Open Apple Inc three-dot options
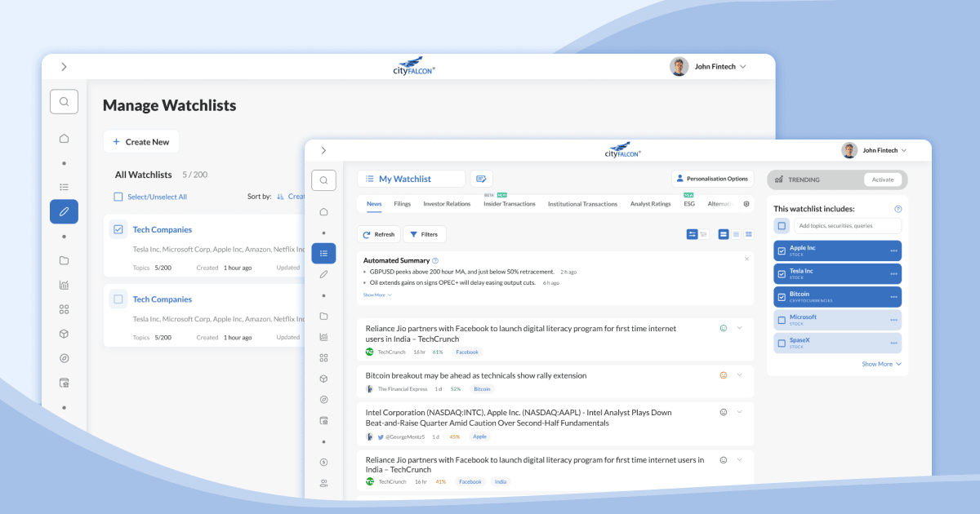Image resolution: width=980 pixels, height=514 pixels. [894, 250]
